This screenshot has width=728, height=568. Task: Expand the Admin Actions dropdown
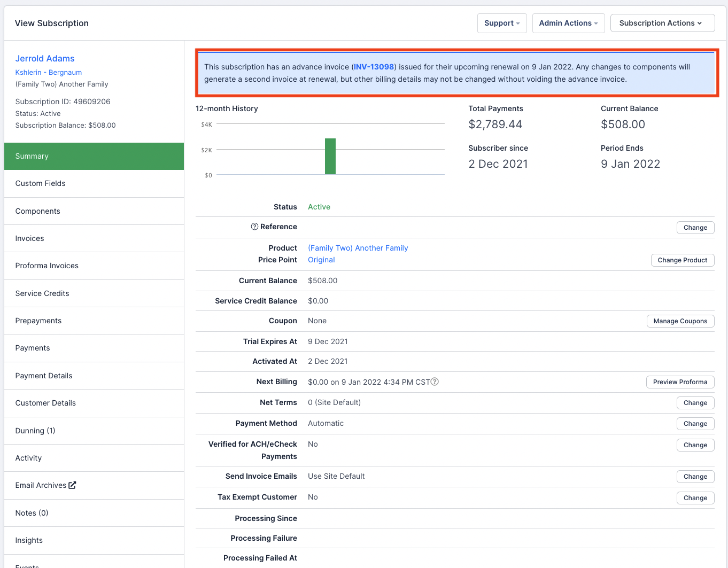tap(568, 23)
